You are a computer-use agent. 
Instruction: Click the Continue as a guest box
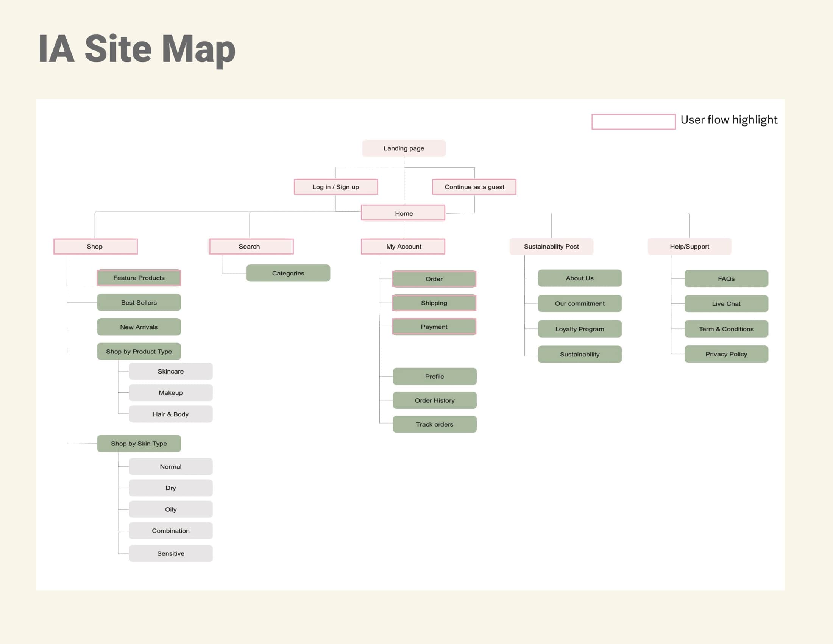point(474,187)
